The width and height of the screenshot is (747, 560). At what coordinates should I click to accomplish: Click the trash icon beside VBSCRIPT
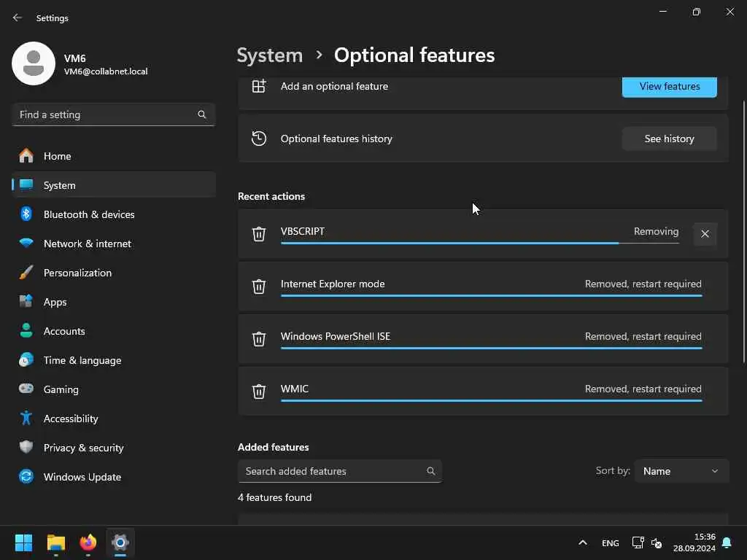[x=259, y=234]
